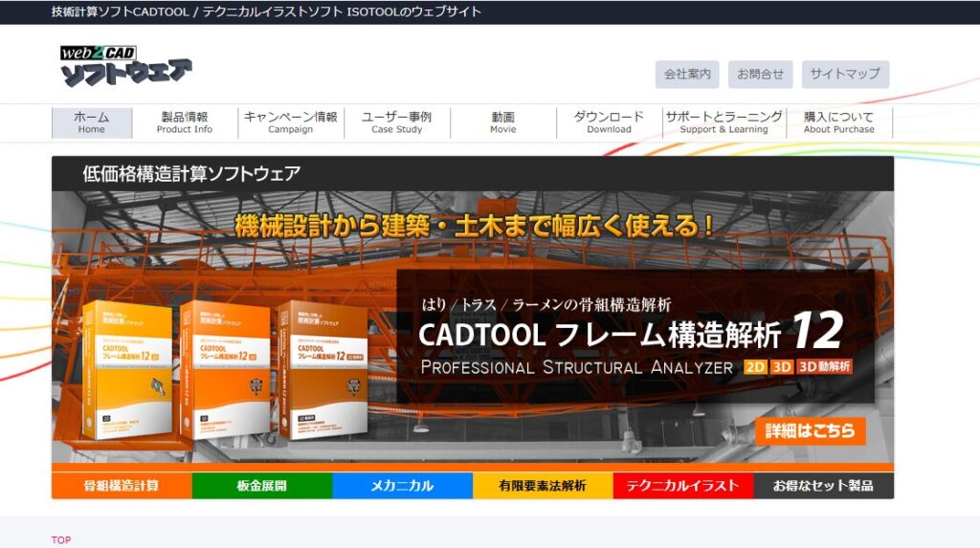Select the ホーム Home menu item
Screen dimensions: 980x548
[92, 122]
